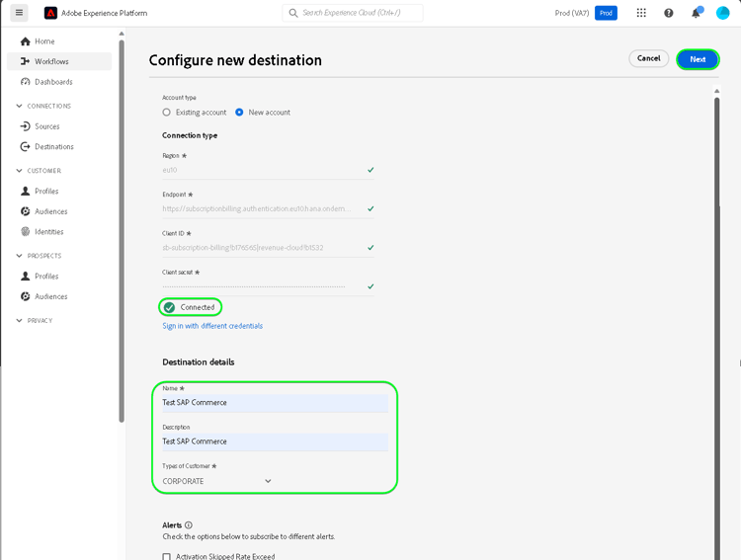Click the main page vertical scrollbar
Image resolution: width=741 pixels, height=560 pixels.
717,296
